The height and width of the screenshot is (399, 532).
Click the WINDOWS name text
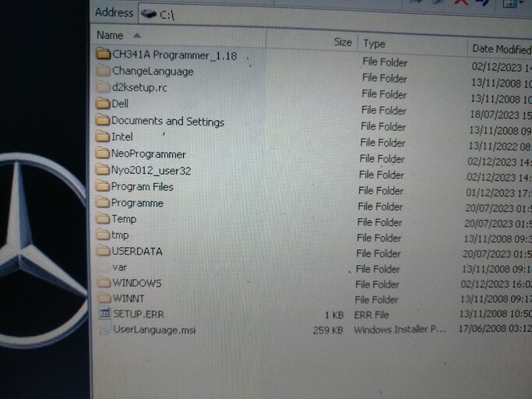pos(137,283)
